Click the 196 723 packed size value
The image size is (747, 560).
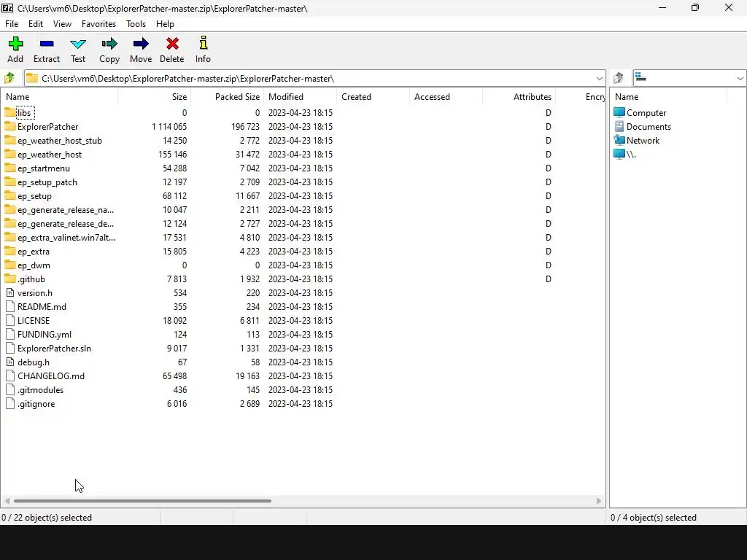(x=245, y=127)
